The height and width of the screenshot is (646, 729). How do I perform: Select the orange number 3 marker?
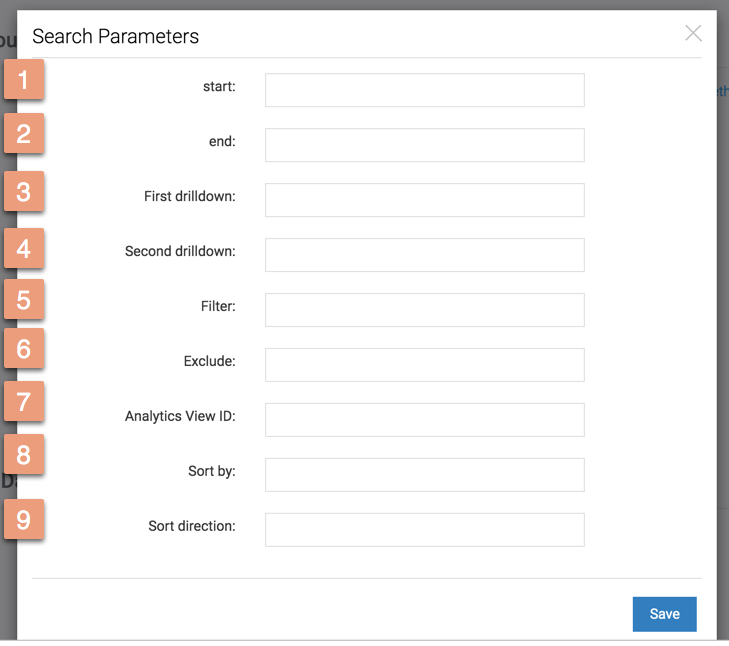click(x=24, y=191)
